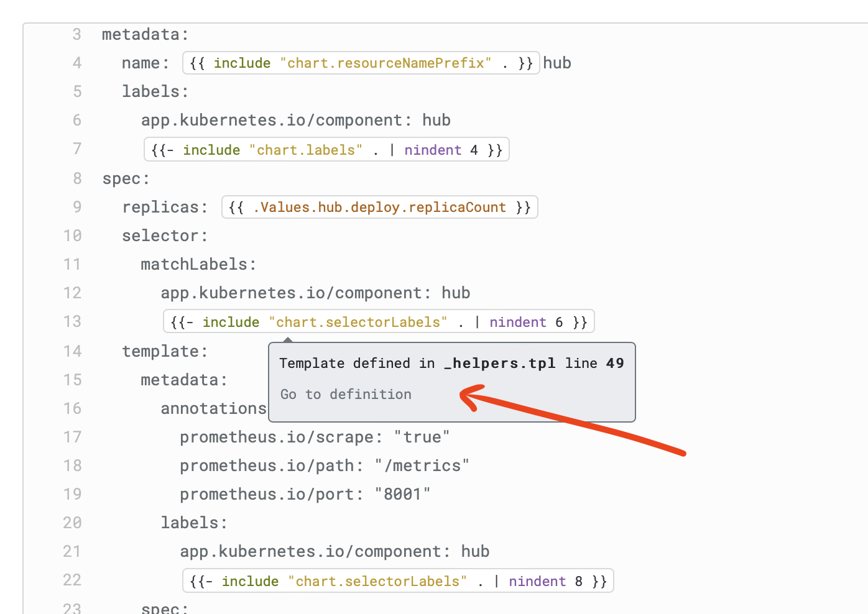
Task: Select the hub value after the name field
Action: coord(556,63)
